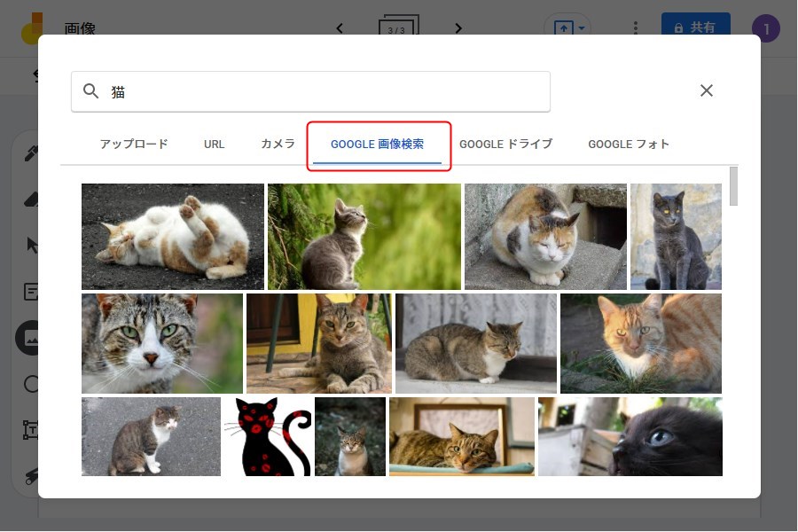798x532 pixels.
Task: Select the laser pointer tool
Action: click(31, 476)
